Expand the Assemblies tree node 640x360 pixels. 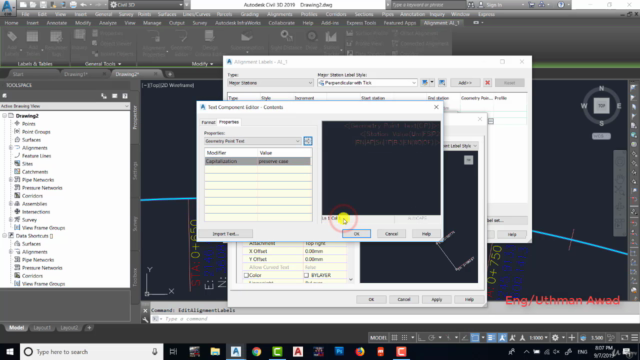point(11,204)
